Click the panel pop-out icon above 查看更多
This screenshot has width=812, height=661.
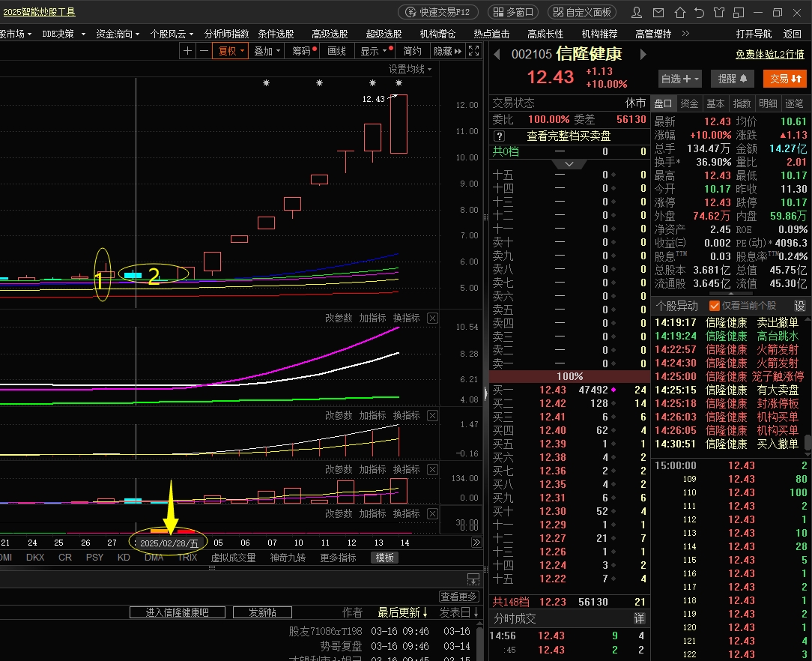473,579
